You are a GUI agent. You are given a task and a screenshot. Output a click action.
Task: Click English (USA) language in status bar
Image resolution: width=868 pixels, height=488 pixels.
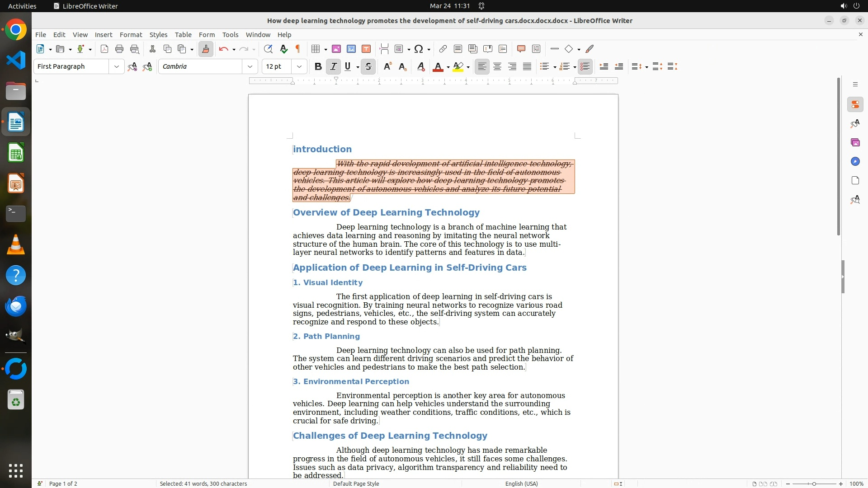(521, 483)
